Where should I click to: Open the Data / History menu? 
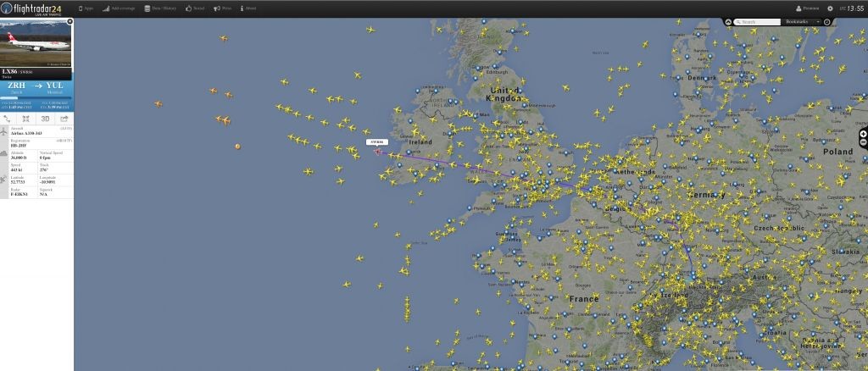pos(160,8)
